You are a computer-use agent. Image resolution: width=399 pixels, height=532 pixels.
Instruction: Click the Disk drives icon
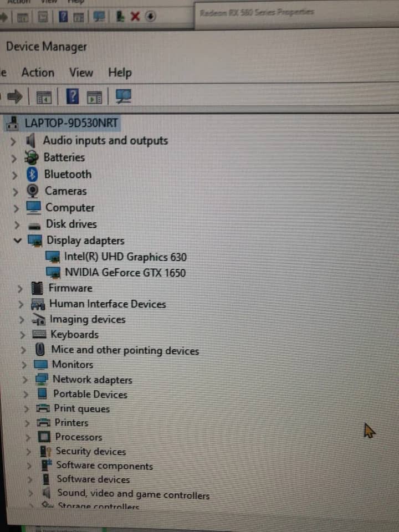point(34,226)
